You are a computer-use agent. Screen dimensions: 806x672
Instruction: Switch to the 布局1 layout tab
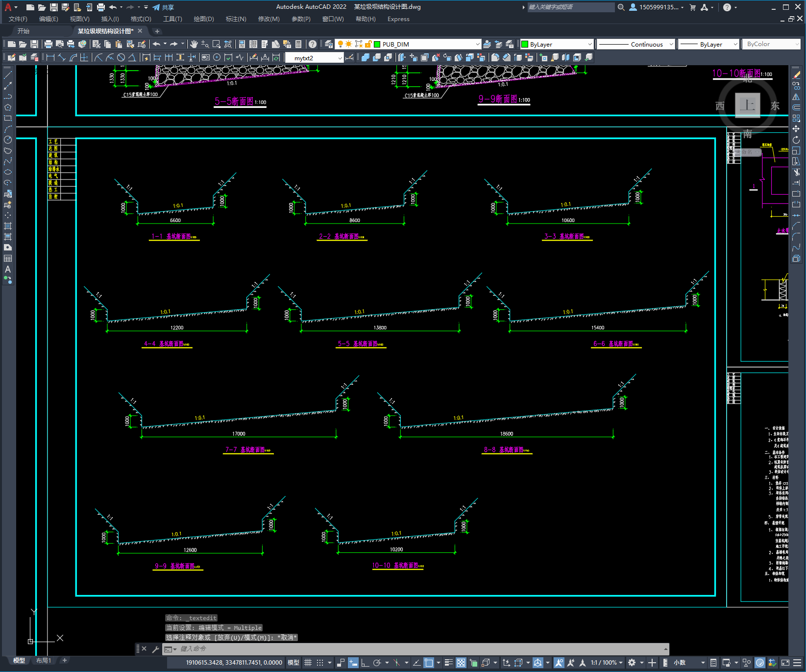click(x=44, y=661)
